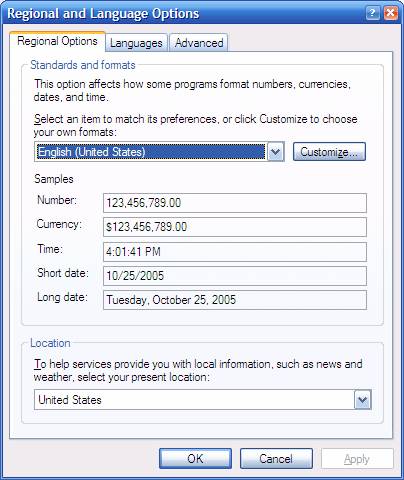This screenshot has width=404, height=480.
Task: Click the Number sample field
Action: point(235,203)
